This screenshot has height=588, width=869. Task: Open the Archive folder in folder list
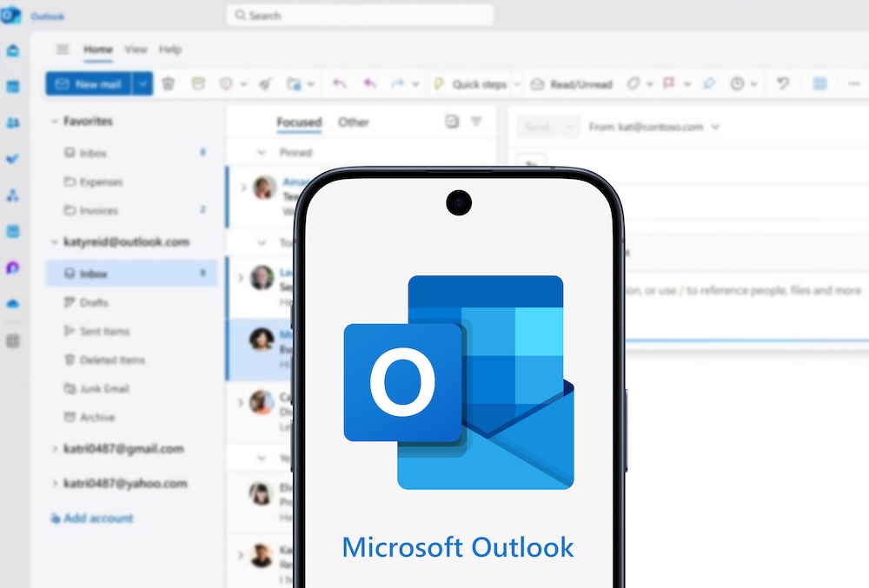pos(132,417)
